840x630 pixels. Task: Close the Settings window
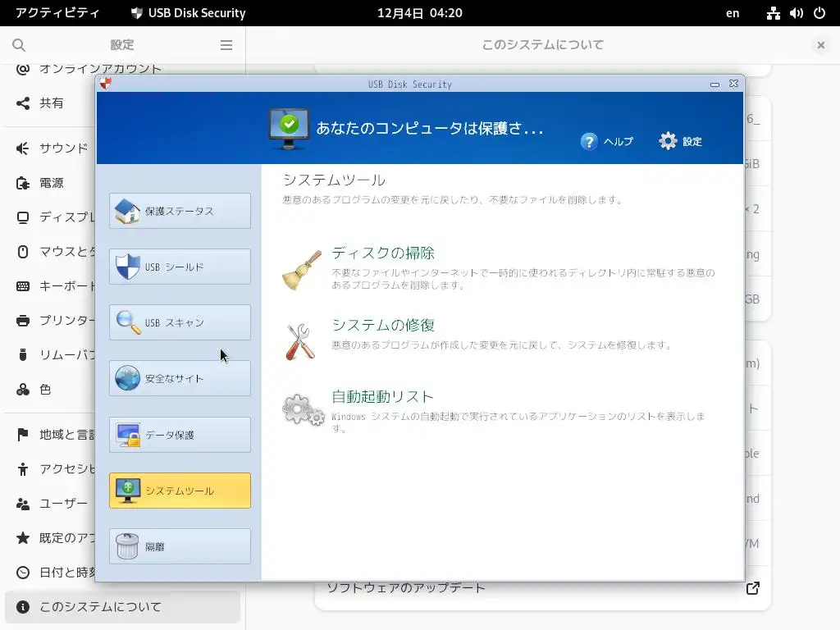(820, 45)
